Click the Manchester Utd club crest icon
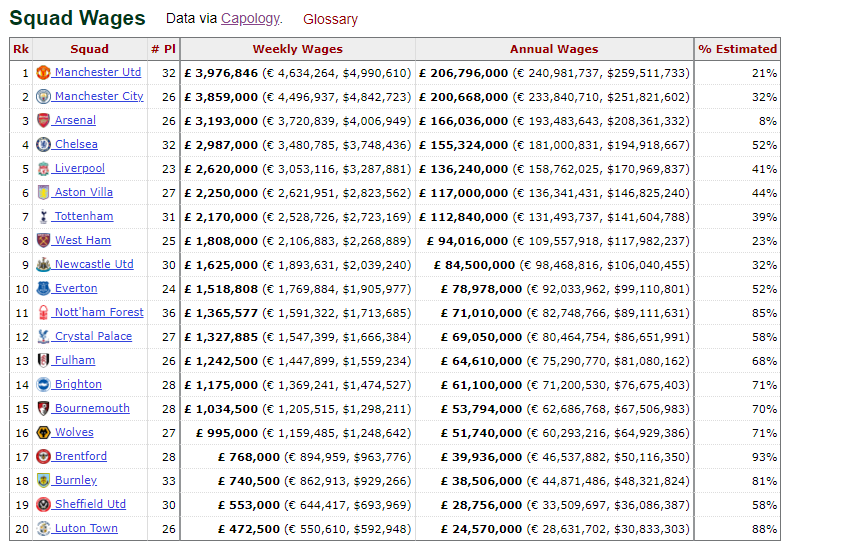Image resolution: width=842 pixels, height=542 pixels. point(43,73)
